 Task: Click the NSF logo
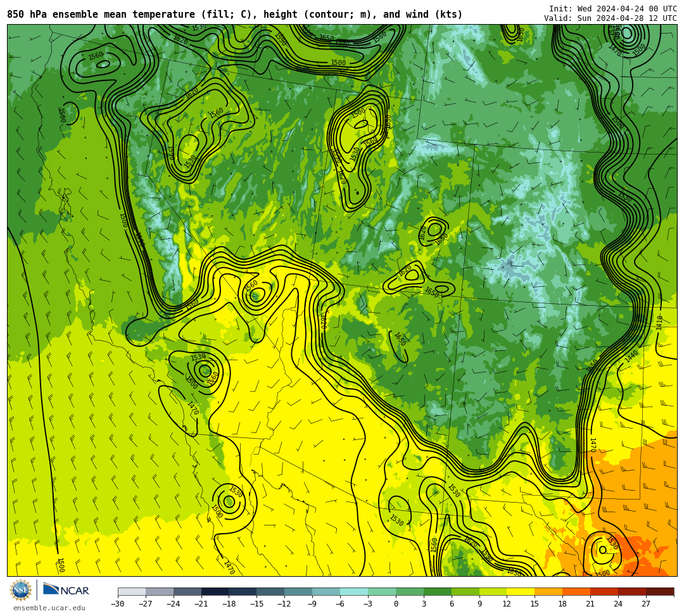pyautogui.click(x=21, y=590)
